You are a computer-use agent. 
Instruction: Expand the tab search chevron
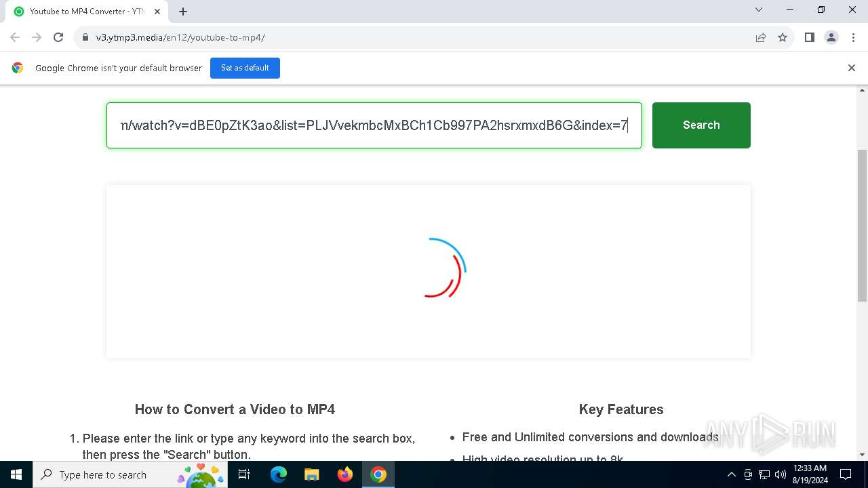[759, 9]
